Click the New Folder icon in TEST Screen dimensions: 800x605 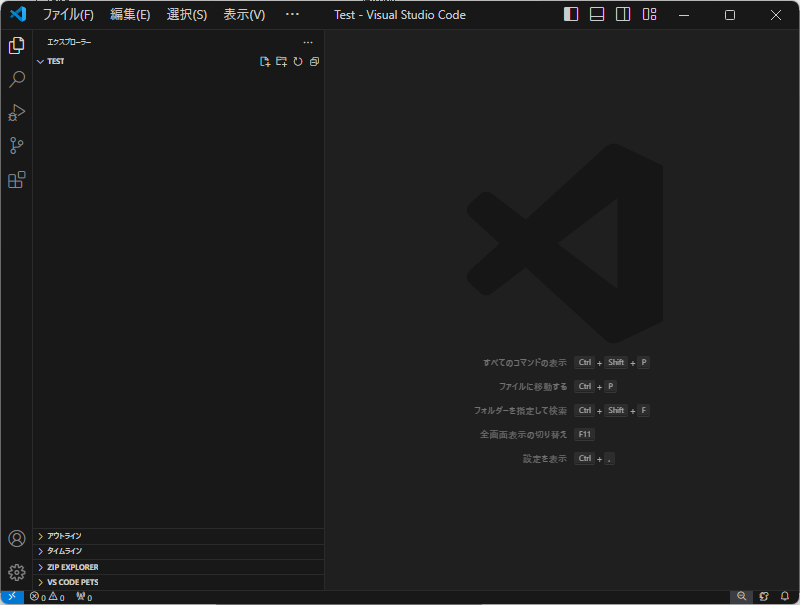pos(281,62)
